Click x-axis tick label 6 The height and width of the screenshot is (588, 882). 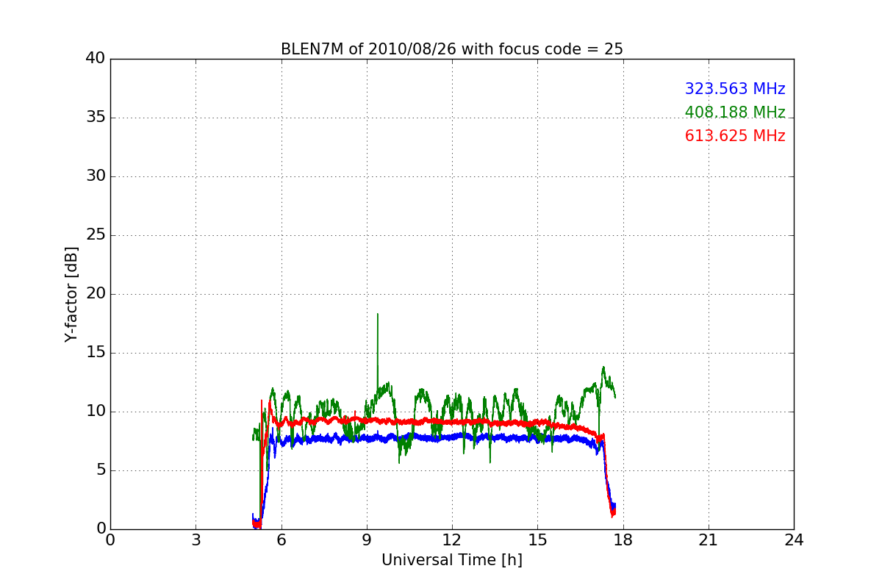[x=282, y=539]
